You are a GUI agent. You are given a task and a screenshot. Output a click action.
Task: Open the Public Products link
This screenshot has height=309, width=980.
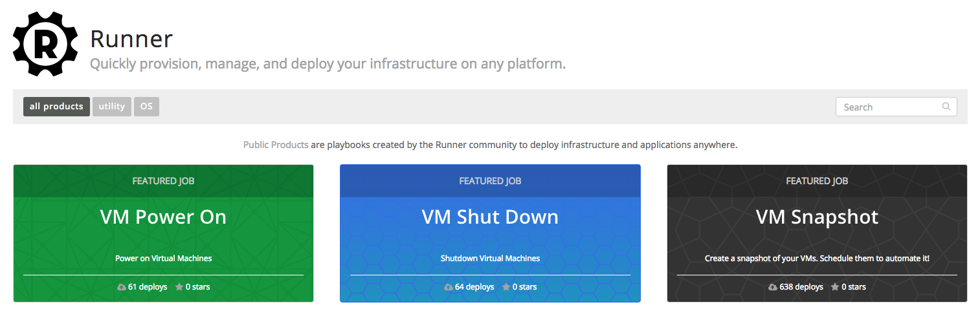coord(276,145)
